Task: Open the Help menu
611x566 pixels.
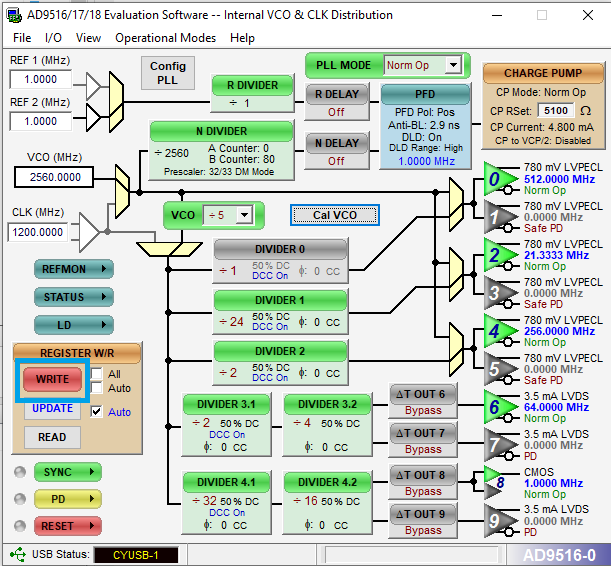Action: point(242,38)
